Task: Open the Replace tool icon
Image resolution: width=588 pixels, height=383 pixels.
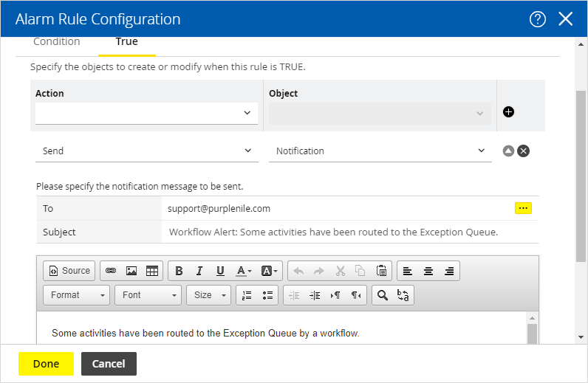Action: tap(403, 295)
